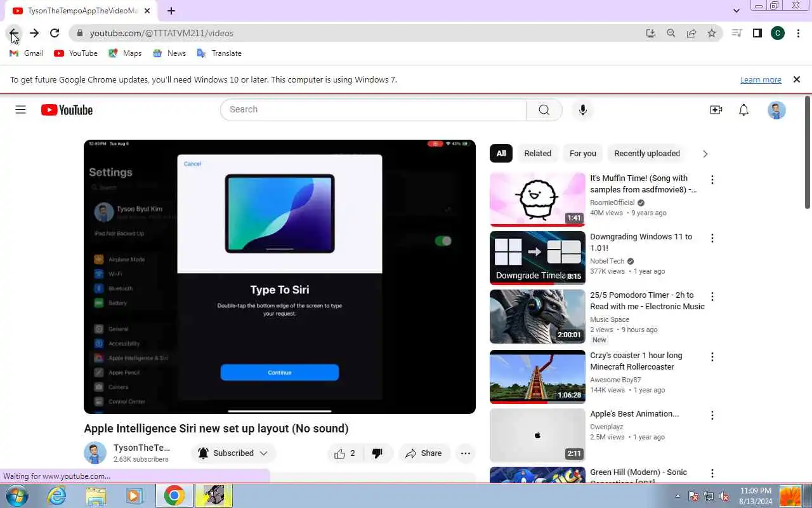Open the Apple's Best Animation thumbnail
The image size is (812, 508).
(537, 435)
